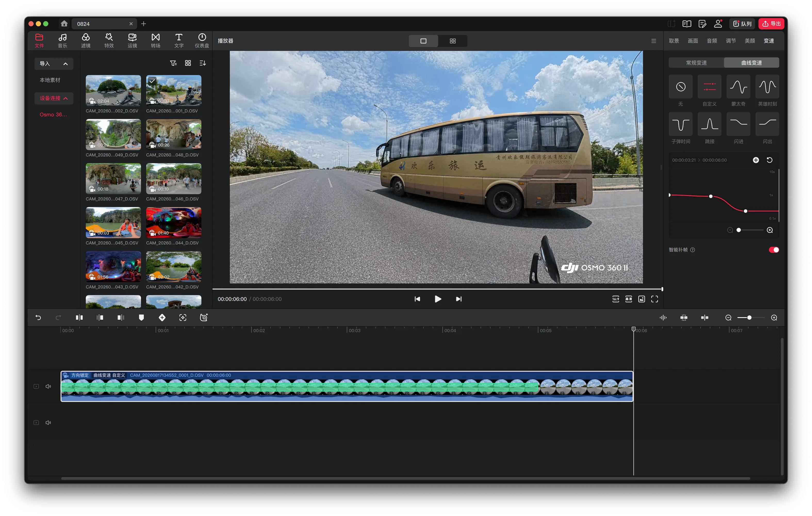
Task: Split clip at playhead
Action: coord(79,318)
